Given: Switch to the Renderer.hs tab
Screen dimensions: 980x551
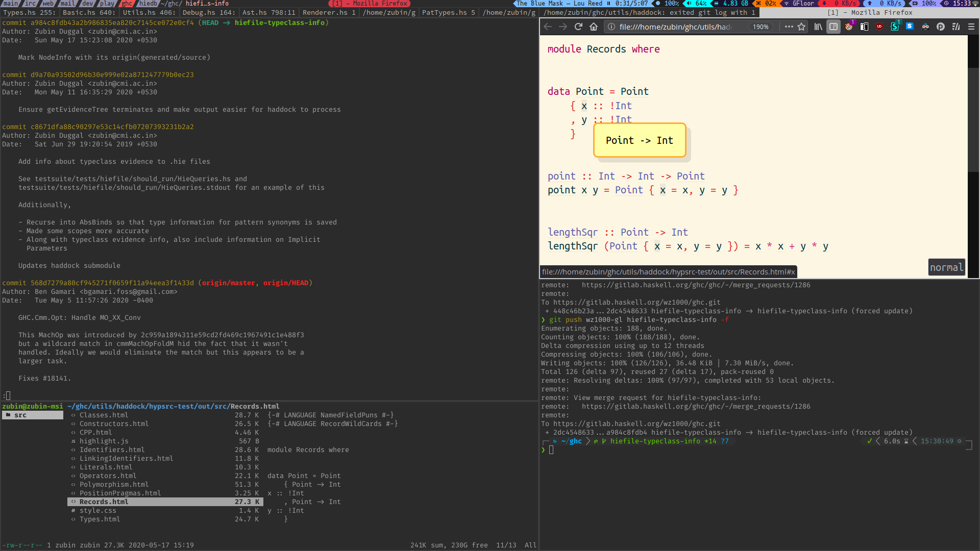Looking at the screenshot, I should (329, 12).
